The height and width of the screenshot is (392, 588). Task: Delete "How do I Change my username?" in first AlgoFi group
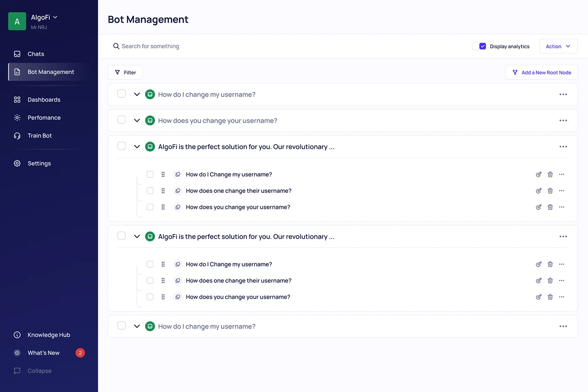[x=550, y=174]
